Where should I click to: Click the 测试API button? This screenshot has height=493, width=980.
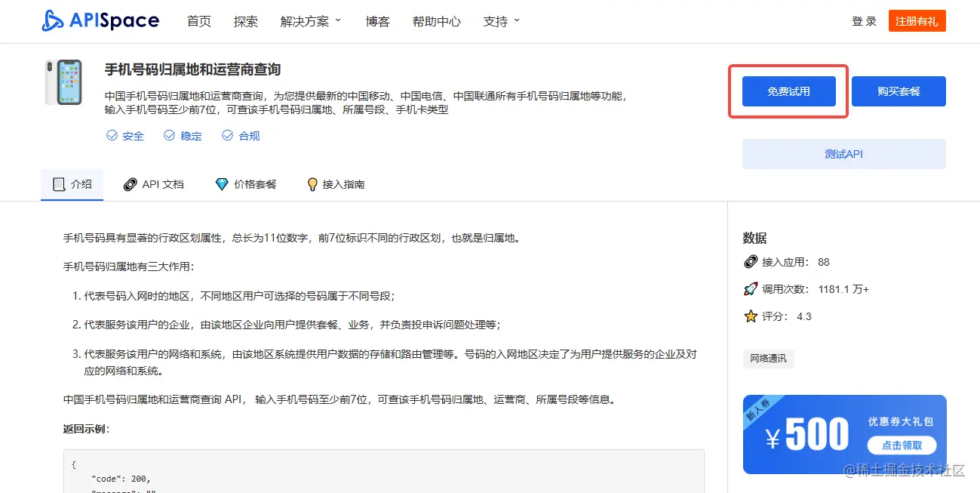click(844, 154)
